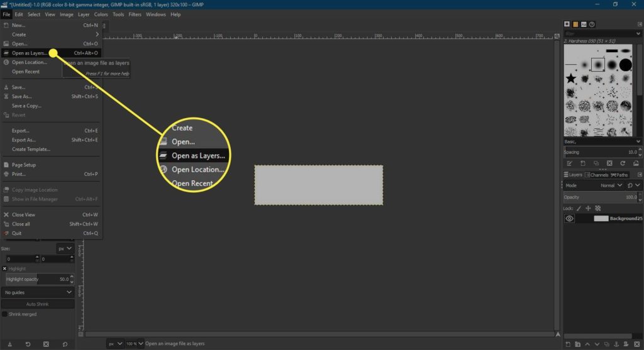Viewport: 644px width, 350px height.
Task: Click the Page Setup menu entry
Action: (x=51, y=165)
